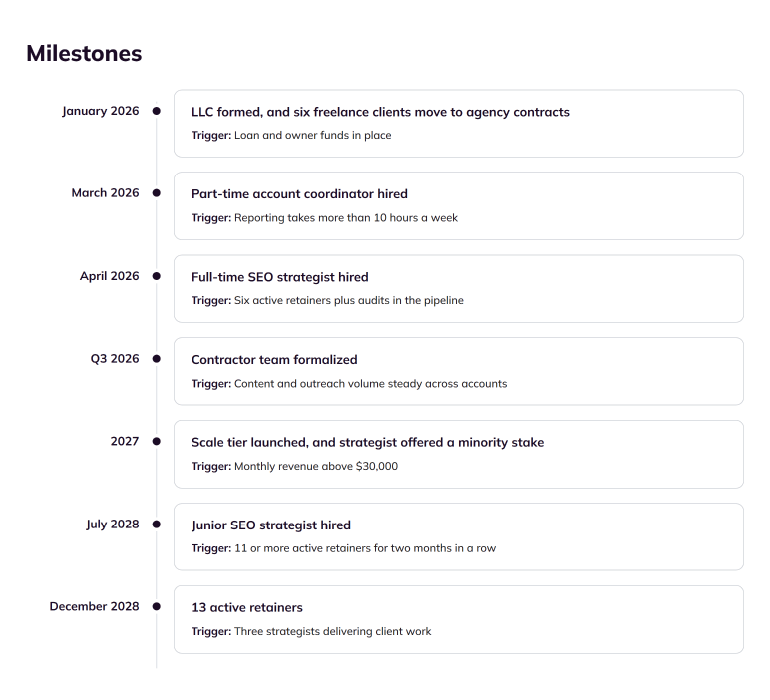Image resolution: width=770 pixels, height=700 pixels.
Task: Select the December 2028 date label
Action: coord(95,606)
